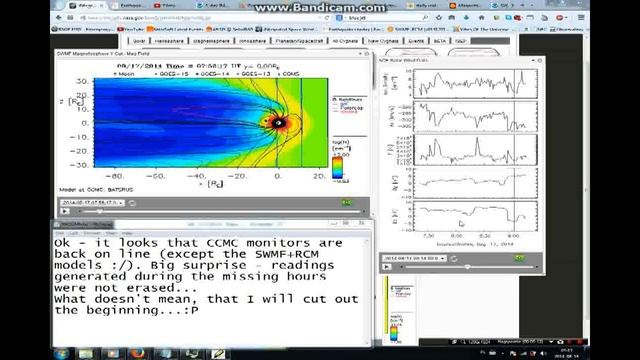640x360 pixels.
Task: Open the Events tab
Action: click(416, 41)
